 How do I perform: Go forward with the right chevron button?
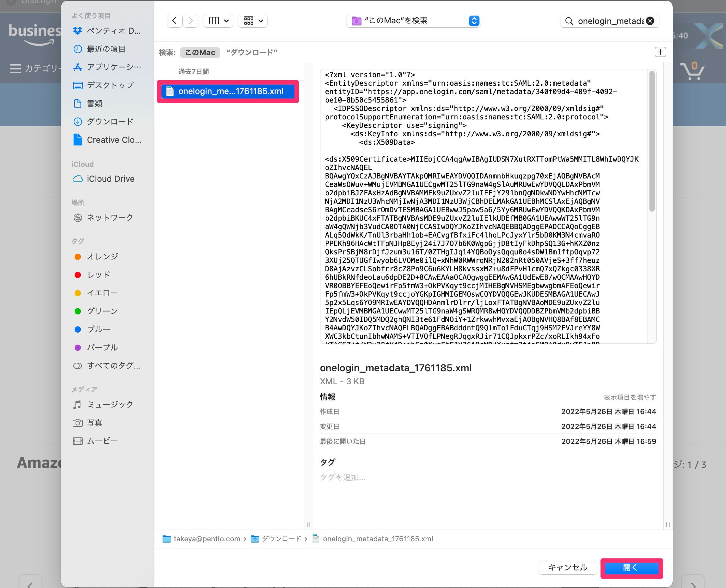[191, 21]
